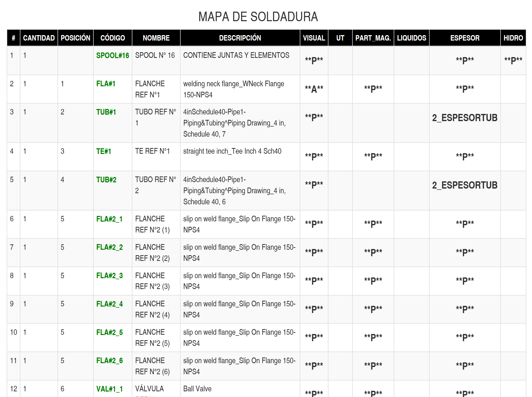Click the PART_MAG. column header

(373, 38)
